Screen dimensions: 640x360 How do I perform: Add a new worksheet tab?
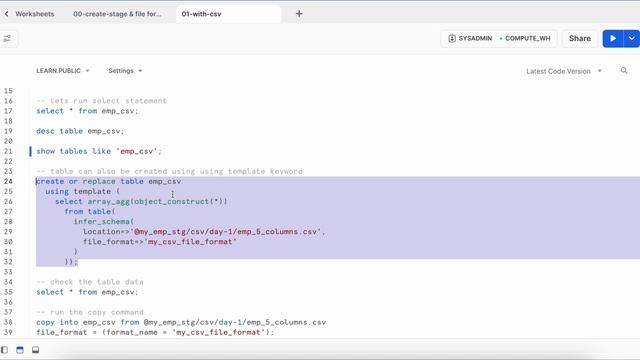tap(299, 14)
